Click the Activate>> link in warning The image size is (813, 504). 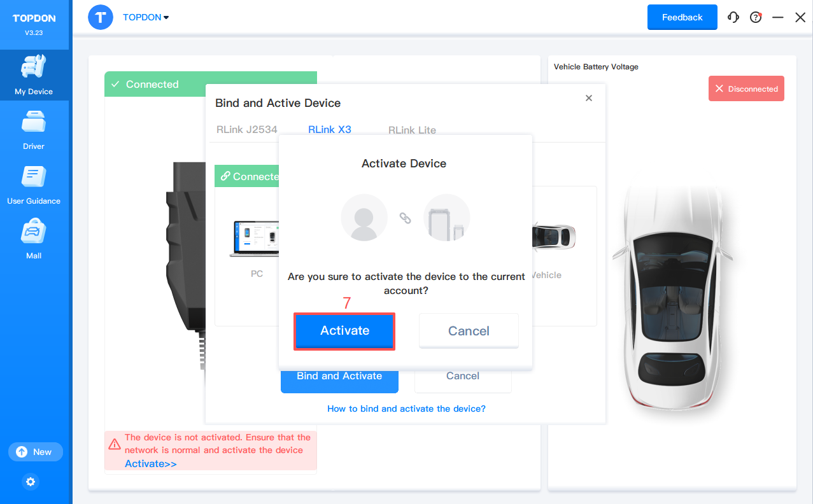click(151, 464)
